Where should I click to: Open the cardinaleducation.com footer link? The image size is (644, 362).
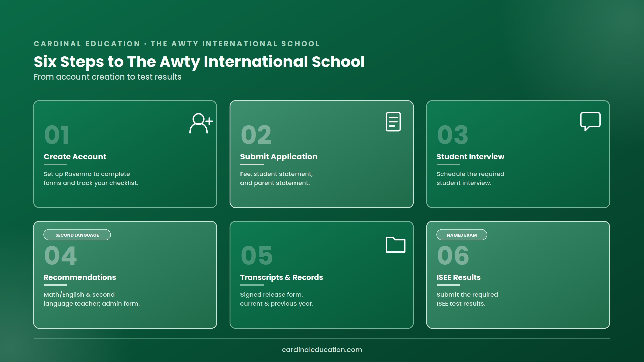[322, 350]
